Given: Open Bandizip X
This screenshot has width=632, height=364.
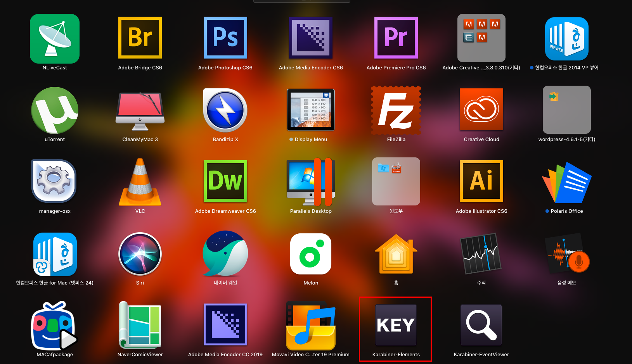Looking at the screenshot, I should [x=225, y=110].
